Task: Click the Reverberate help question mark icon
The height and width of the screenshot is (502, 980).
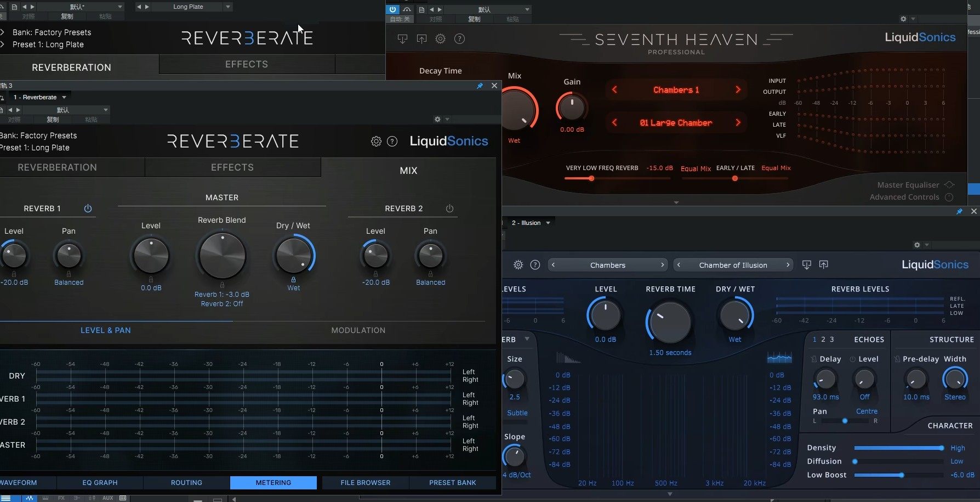Action: coord(392,141)
